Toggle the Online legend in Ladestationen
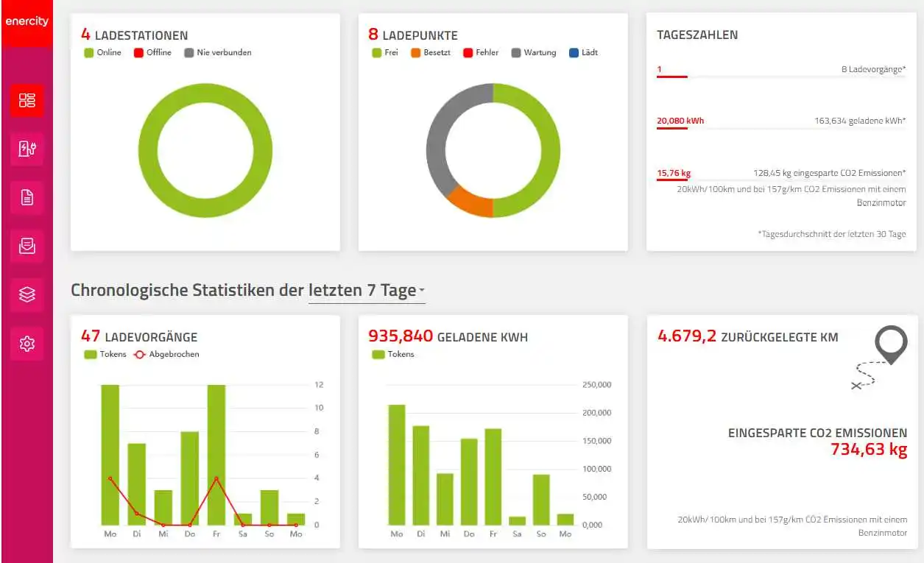This screenshot has height=563, width=924. tap(103, 53)
